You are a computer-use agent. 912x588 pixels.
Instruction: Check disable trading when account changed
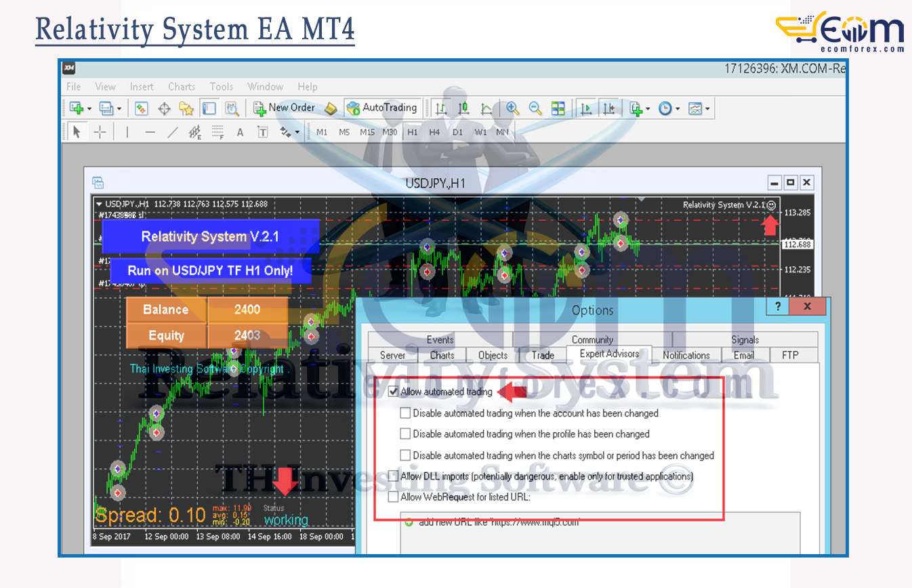[x=405, y=413]
